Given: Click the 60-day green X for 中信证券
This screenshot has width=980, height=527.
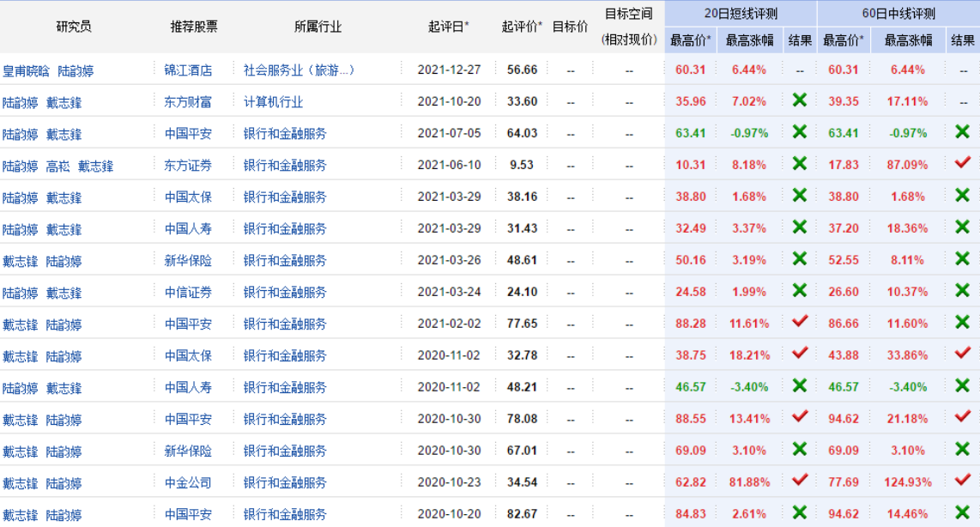Looking at the screenshot, I should (x=962, y=291).
